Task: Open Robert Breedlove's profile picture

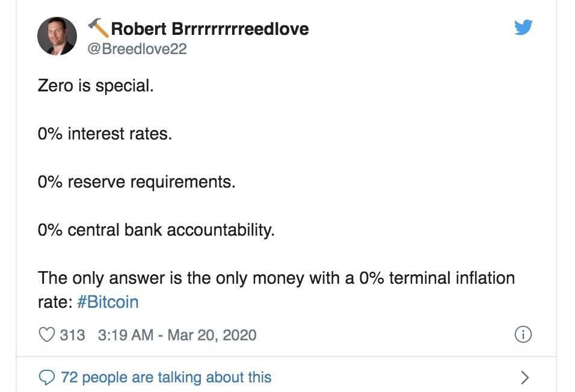Action: click(57, 36)
